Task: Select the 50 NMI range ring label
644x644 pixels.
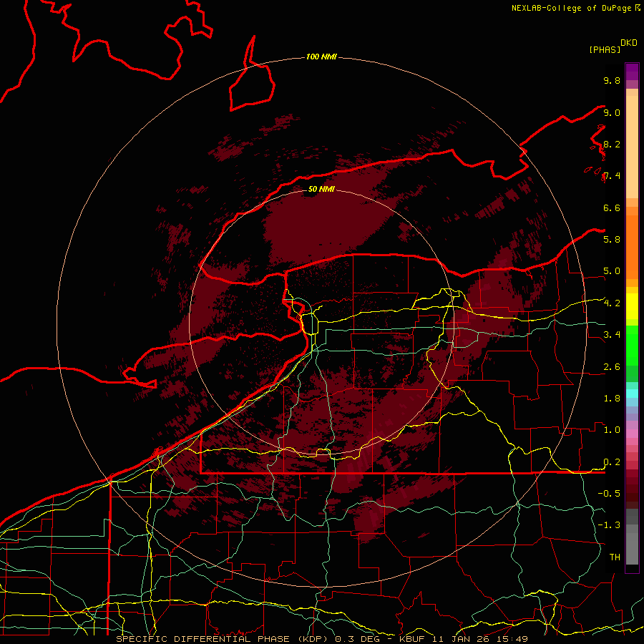Action: click(321, 189)
